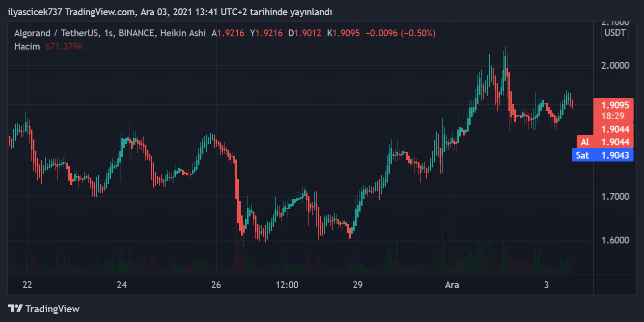The width and height of the screenshot is (644, 322).
Task: Click the current price tag 1.9095
Action: click(x=616, y=105)
